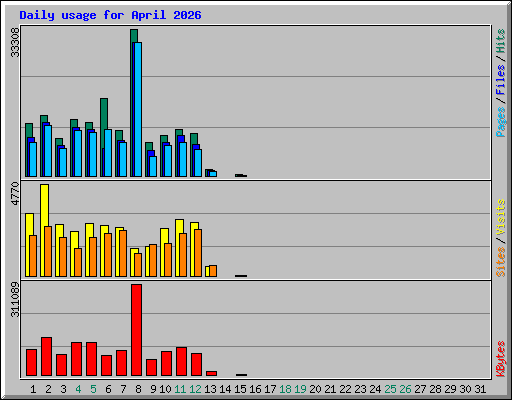Viewport: 512px width, 400px height.
Task: Click day label 31 on x-axis
Action: coord(480,389)
